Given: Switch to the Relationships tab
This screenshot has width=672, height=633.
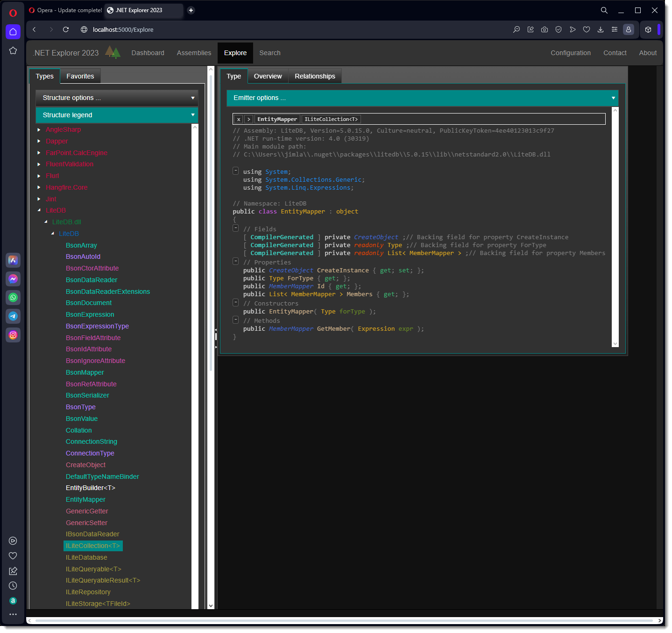Looking at the screenshot, I should [315, 77].
